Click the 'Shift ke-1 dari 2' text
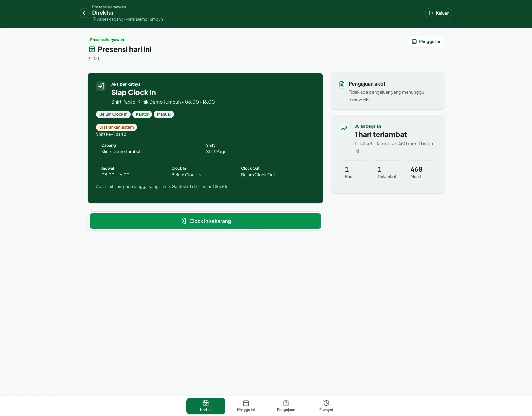Screen dimensions: 532x416 coord(111,134)
